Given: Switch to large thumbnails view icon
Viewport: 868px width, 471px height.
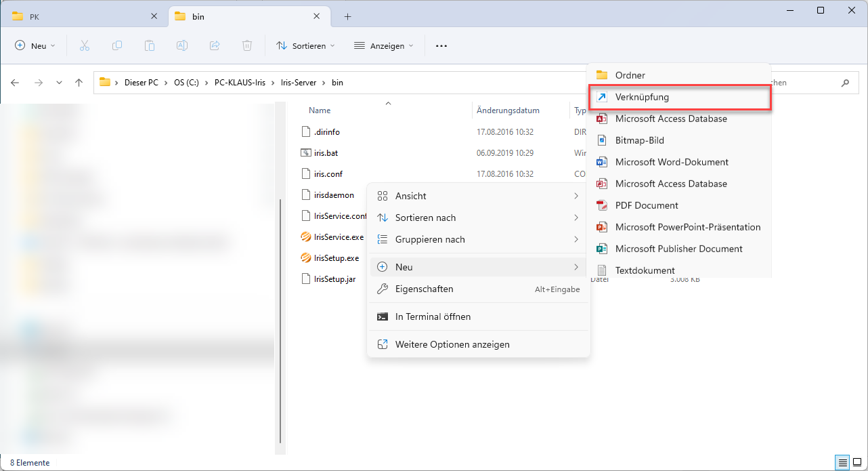Looking at the screenshot, I should (856, 463).
